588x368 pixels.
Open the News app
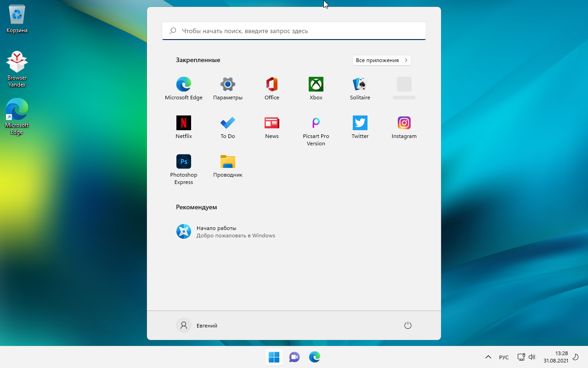pyautogui.click(x=272, y=127)
